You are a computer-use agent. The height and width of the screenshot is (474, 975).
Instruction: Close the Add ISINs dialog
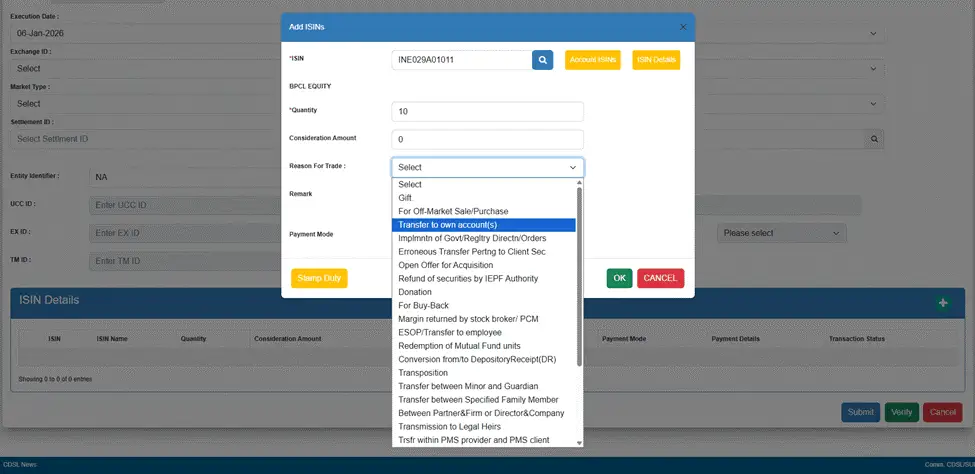(x=683, y=27)
